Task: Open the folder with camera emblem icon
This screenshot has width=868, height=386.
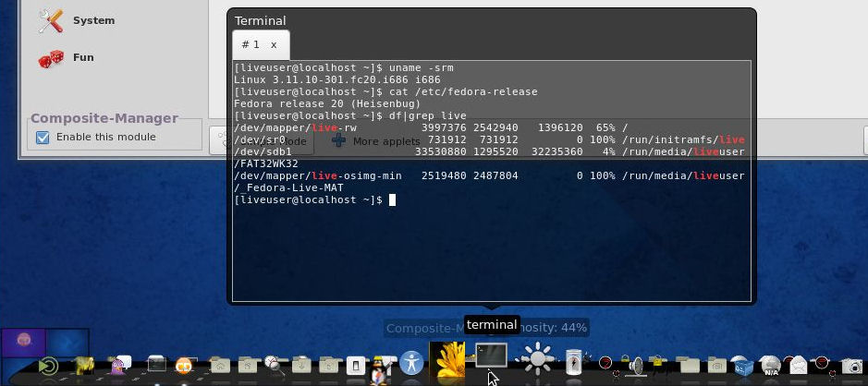Action: (717, 366)
